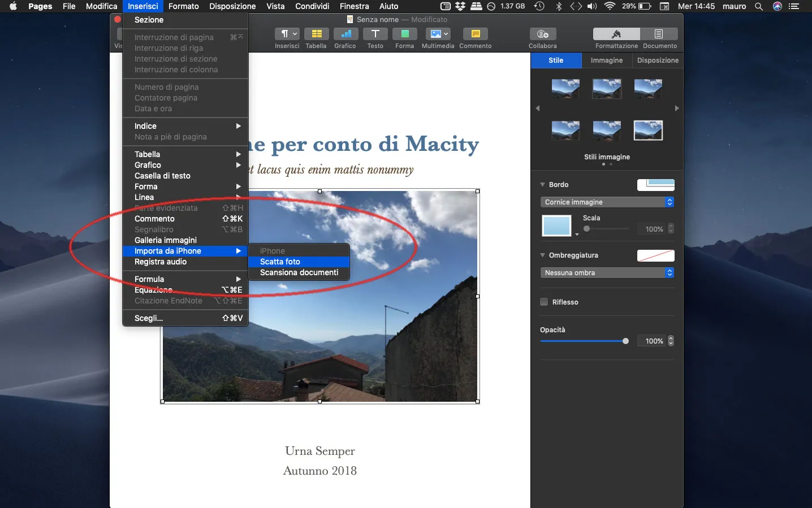Viewport: 812px width, 508px height.
Task: Click Commento in the Inserisci menu
Action: 185,219
